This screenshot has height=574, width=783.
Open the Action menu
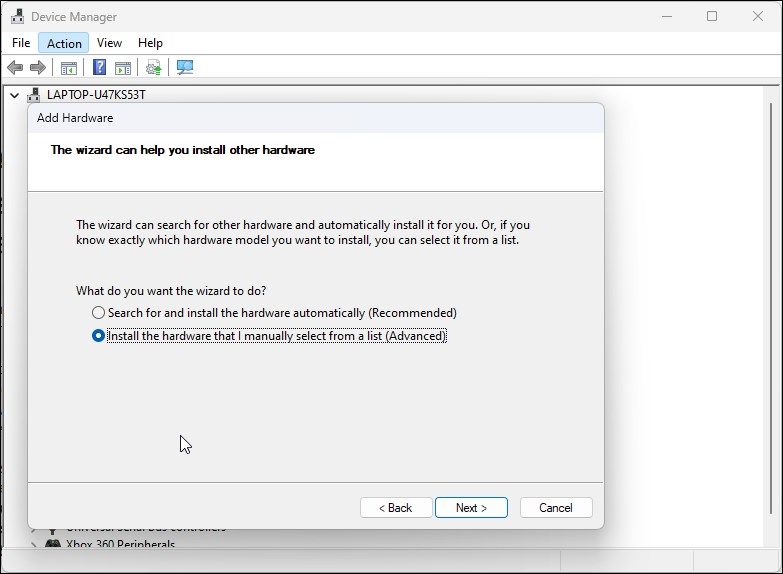(64, 43)
